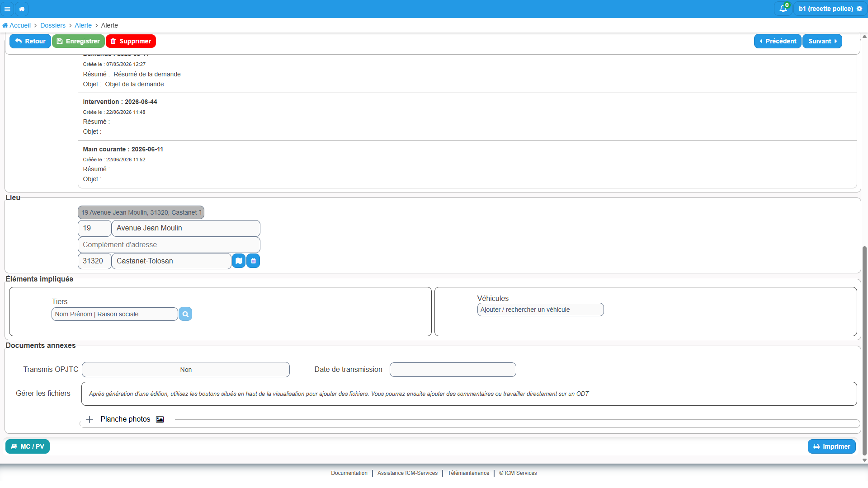
Task: Open Transmis OPJTC dropdown showing Non
Action: click(186, 370)
